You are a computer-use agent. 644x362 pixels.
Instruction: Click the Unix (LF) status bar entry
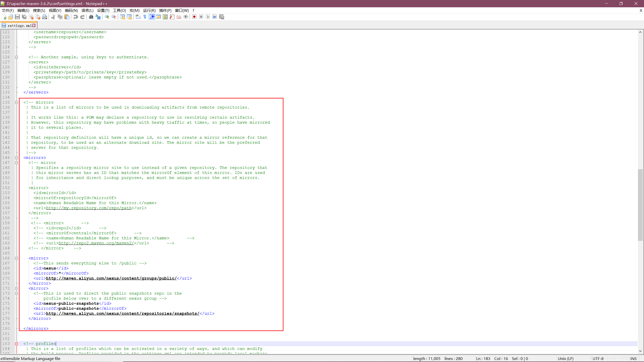566,358
